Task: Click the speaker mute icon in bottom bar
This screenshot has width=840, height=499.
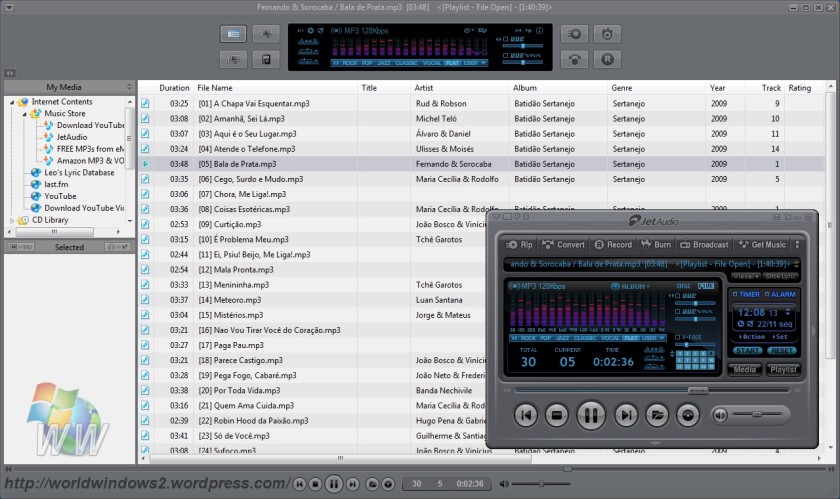Action: (x=504, y=484)
